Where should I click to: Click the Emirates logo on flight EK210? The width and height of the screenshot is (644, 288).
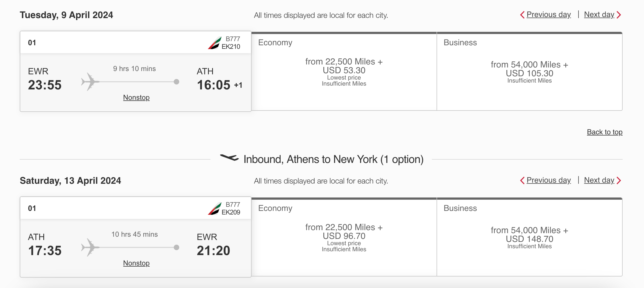coord(215,43)
